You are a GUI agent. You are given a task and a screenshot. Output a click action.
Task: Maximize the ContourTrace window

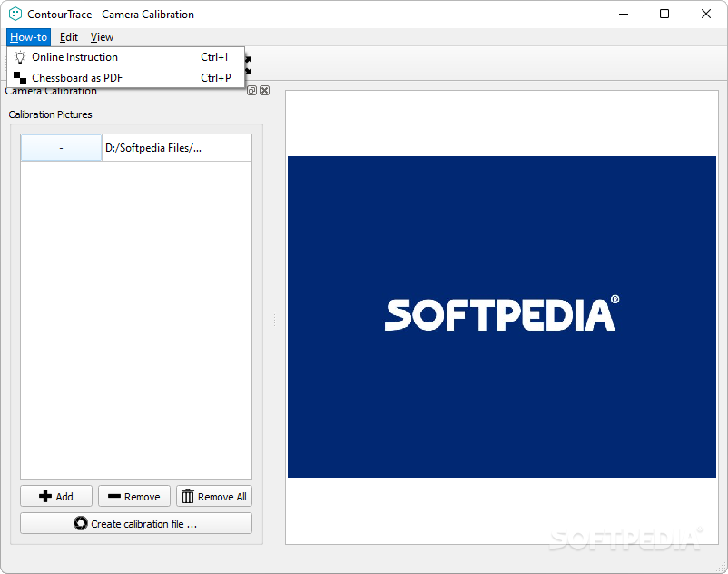[664, 14]
